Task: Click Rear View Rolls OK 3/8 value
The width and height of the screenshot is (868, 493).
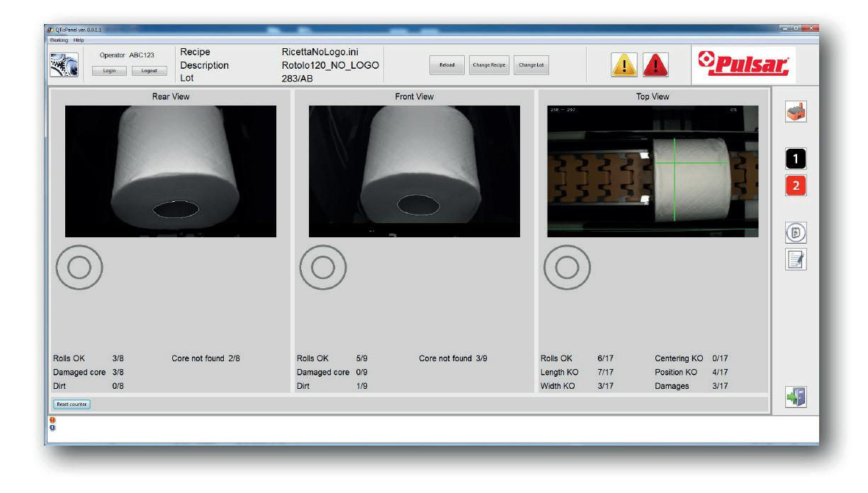Action: click(118, 358)
